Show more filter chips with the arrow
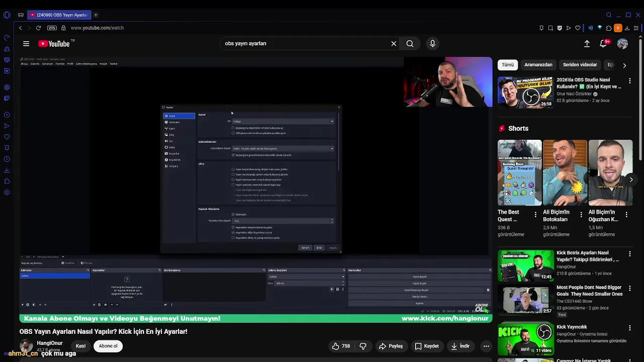 (624, 65)
